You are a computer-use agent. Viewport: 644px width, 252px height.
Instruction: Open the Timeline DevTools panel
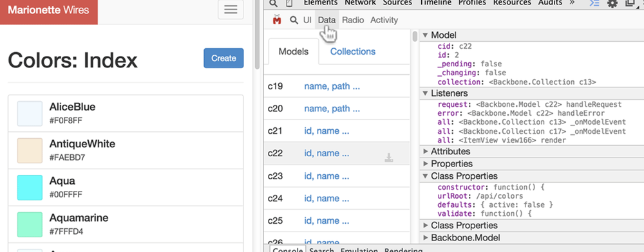coord(435,3)
